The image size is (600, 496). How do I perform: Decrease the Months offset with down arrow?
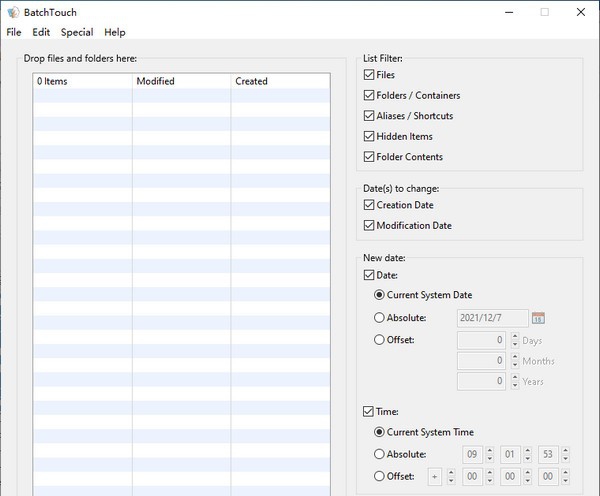515,365
